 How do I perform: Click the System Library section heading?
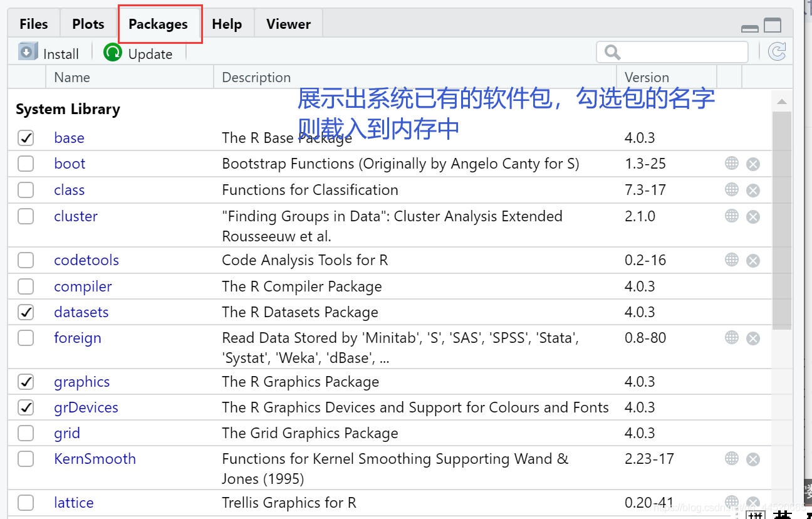pyautogui.click(x=68, y=109)
